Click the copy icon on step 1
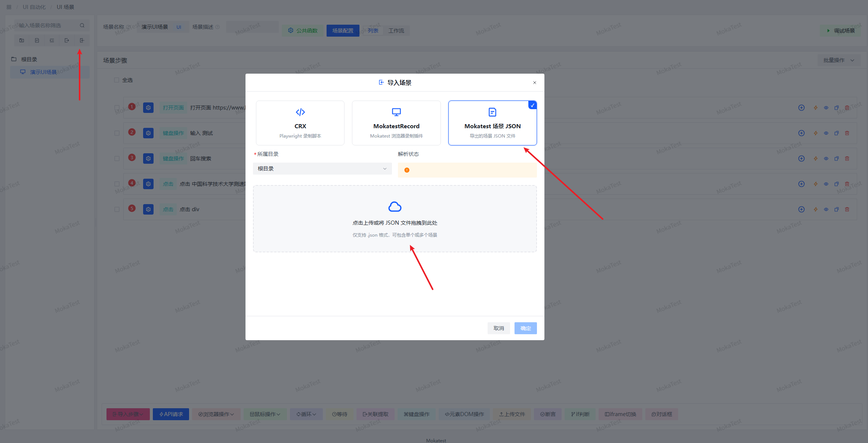868x443 pixels. (x=837, y=108)
